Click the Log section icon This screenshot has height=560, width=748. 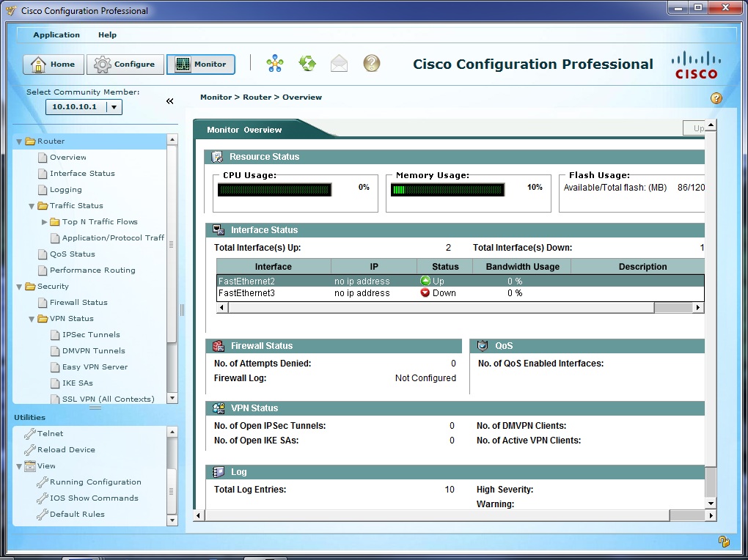(219, 472)
